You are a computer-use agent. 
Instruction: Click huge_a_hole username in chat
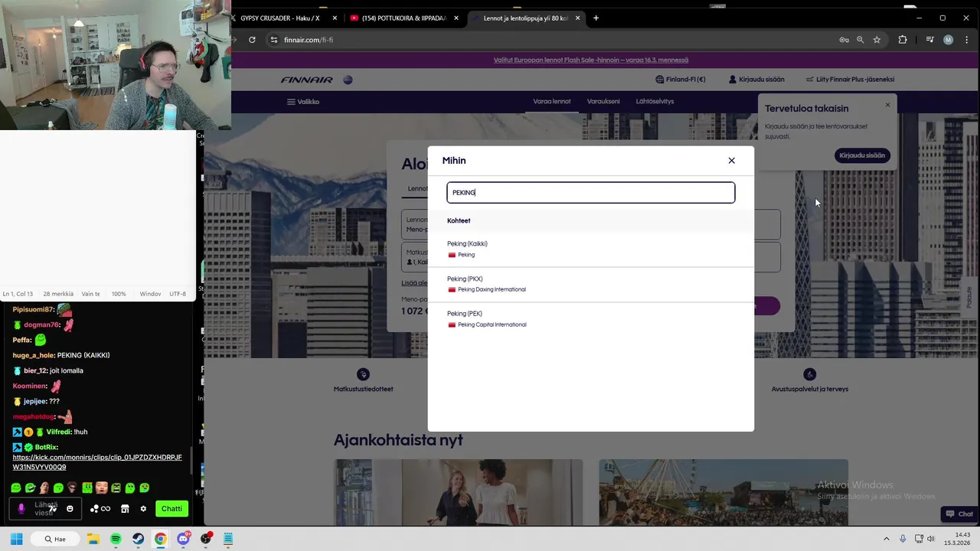34,355
